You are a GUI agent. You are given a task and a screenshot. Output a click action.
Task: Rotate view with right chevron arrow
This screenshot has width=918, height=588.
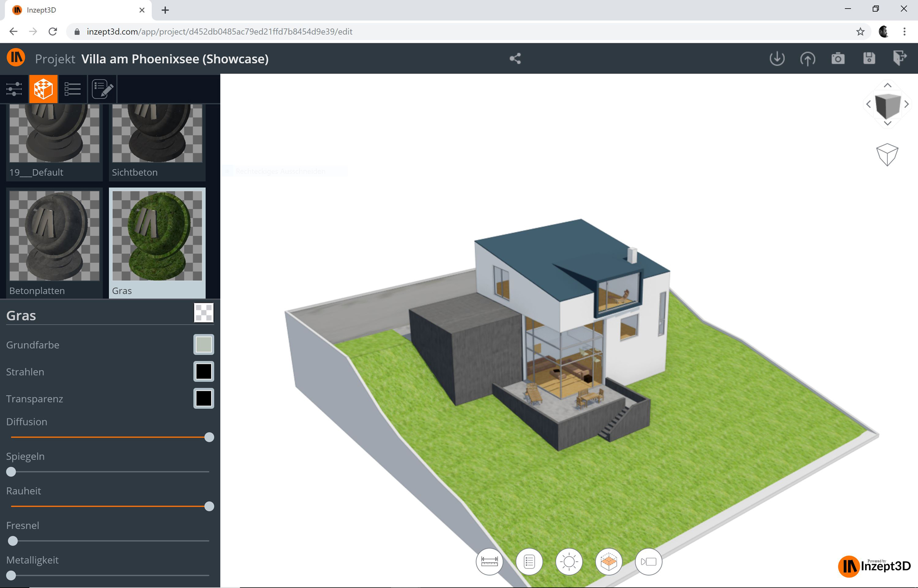[x=907, y=105]
